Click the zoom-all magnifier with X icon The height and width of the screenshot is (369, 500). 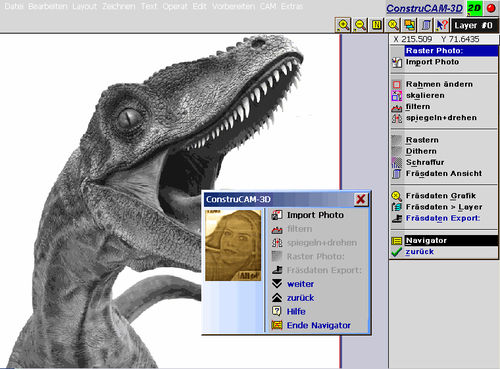point(393,25)
